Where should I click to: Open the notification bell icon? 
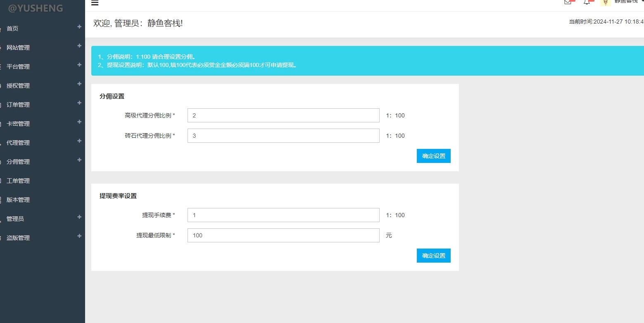[587, 2]
